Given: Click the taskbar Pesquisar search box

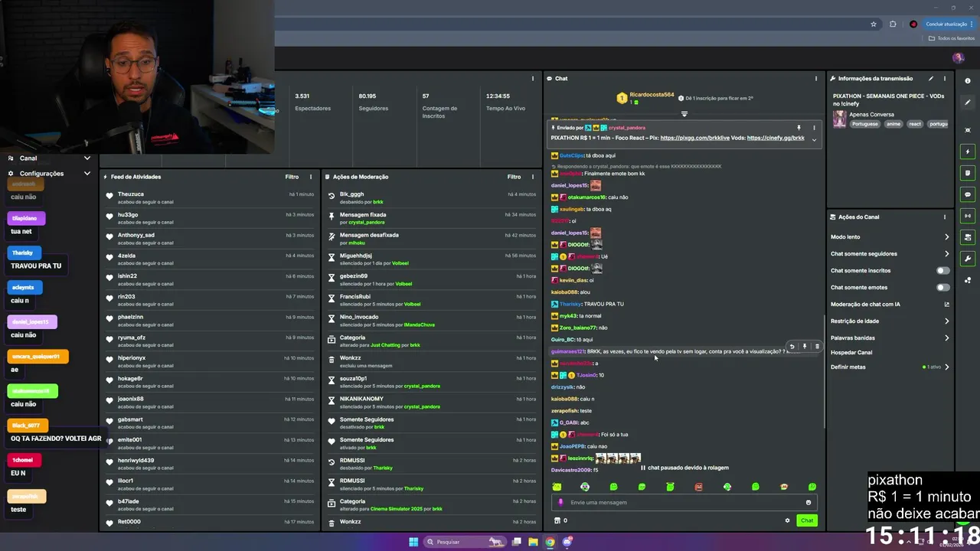Looking at the screenshot, I should point(465,542).
